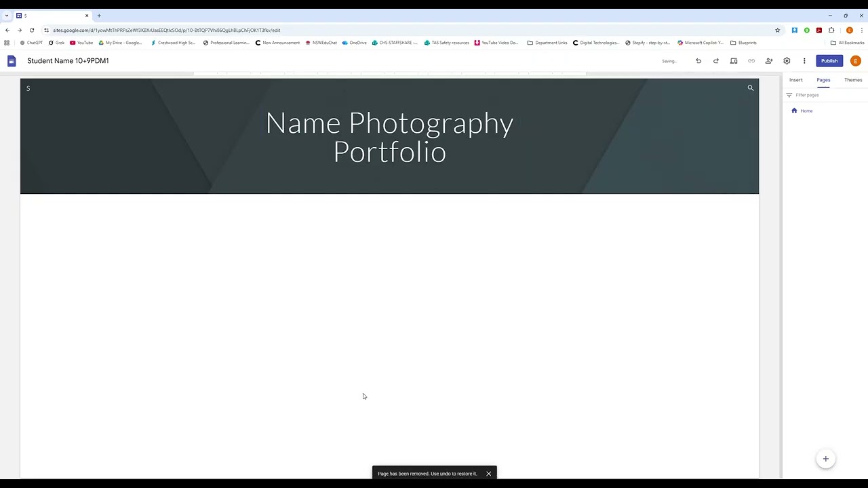Screen dimensions: 868x488
Task: Open the site preview icon
Action: [x=734, y=61]
